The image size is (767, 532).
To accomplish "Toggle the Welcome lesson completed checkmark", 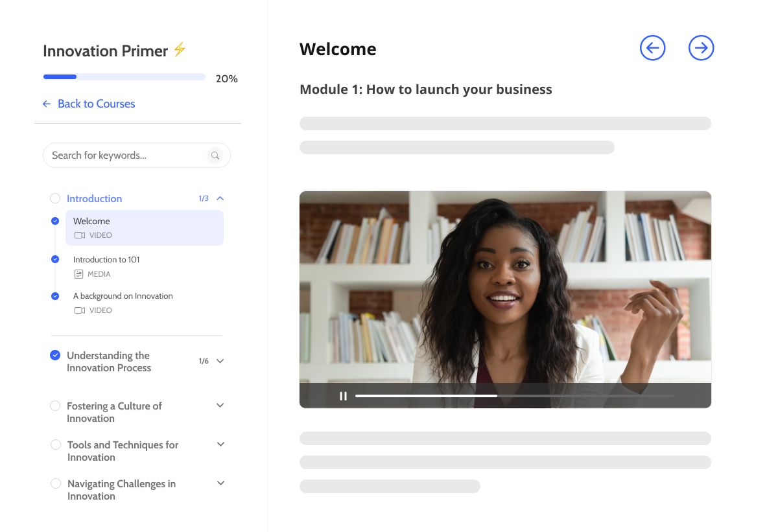I will click(x=55, y=221).
